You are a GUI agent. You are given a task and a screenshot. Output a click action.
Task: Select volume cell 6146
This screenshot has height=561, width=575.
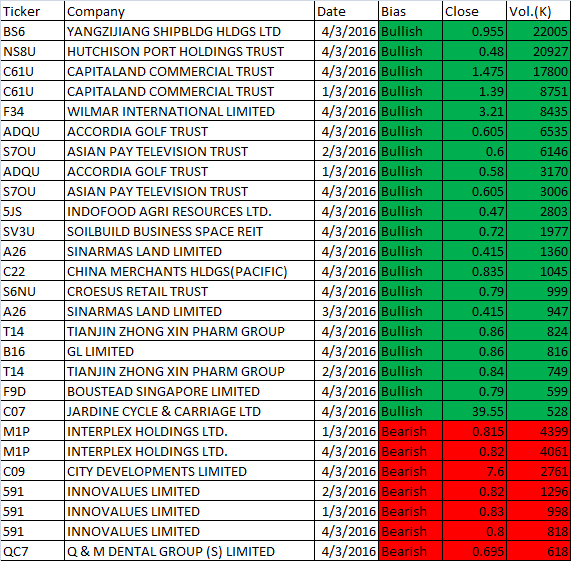point(538,151)
